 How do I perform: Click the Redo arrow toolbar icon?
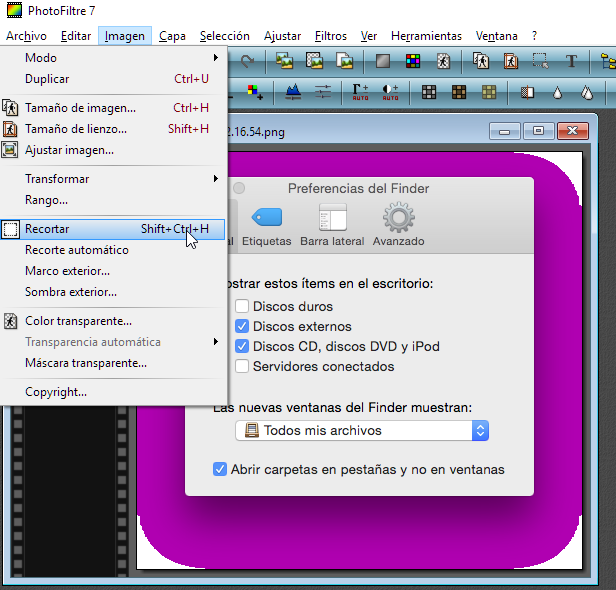coord(247,61)
